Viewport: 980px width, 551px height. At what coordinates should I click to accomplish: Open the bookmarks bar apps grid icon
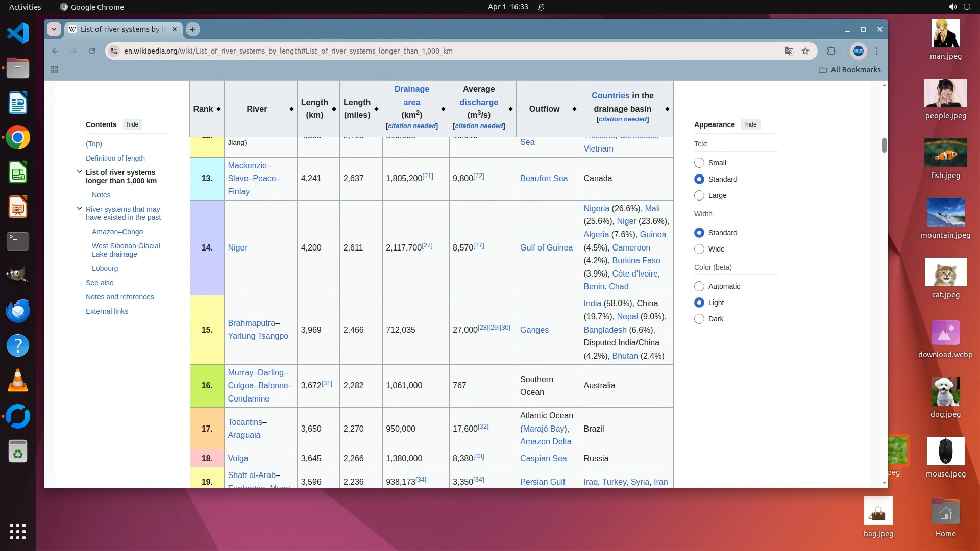[54, 70]
